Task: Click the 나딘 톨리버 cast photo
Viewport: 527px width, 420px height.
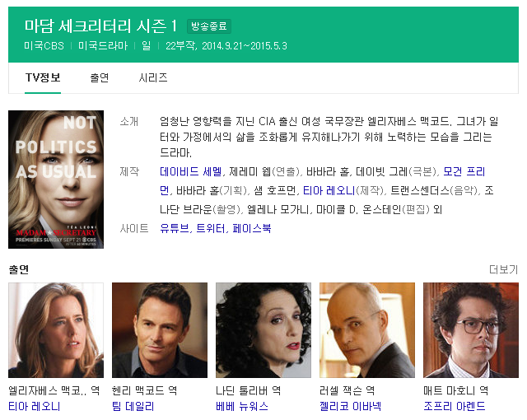Action: point(263,330)
